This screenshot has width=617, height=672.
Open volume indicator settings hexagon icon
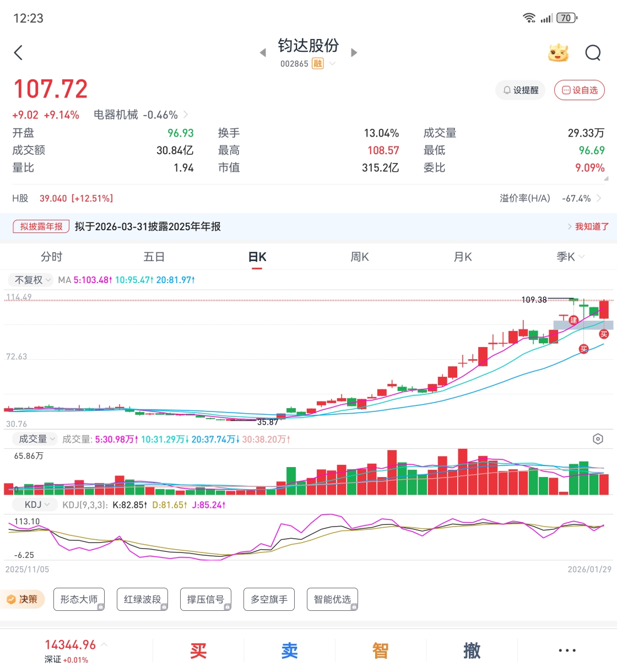pos(598,439)
